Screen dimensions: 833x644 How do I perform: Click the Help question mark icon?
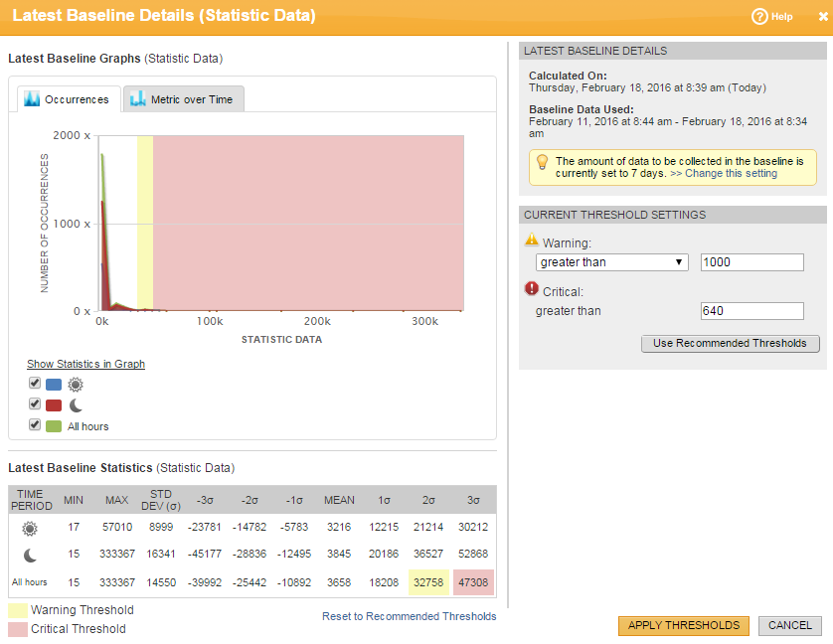759,17
